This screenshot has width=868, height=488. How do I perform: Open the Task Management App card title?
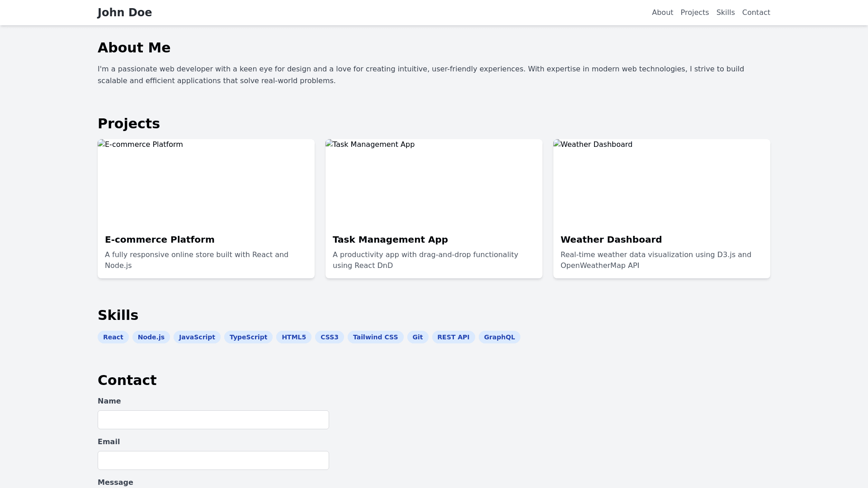[x=390, y=239]
